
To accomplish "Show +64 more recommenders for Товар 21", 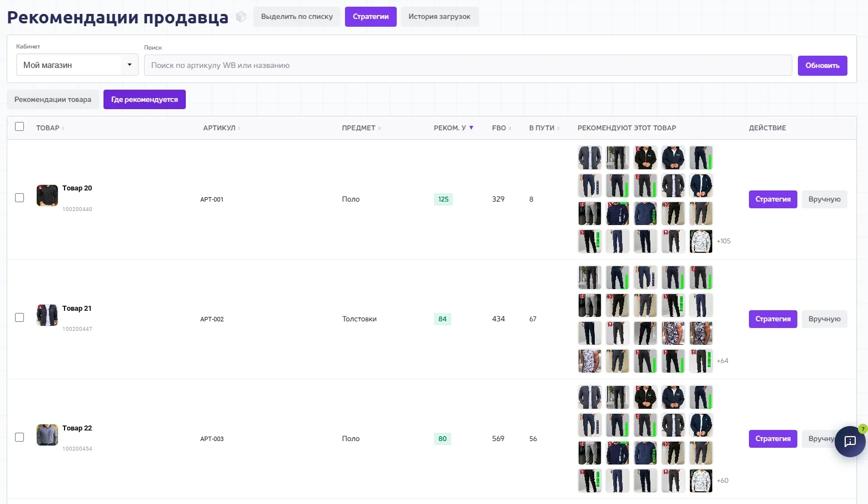I will click(723, 361).
